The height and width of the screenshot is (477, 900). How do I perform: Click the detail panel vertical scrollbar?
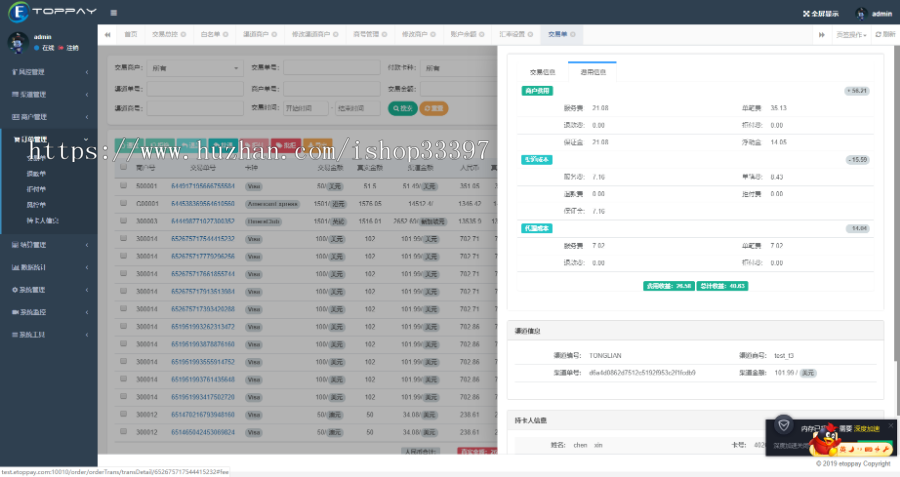pos(897,387)
